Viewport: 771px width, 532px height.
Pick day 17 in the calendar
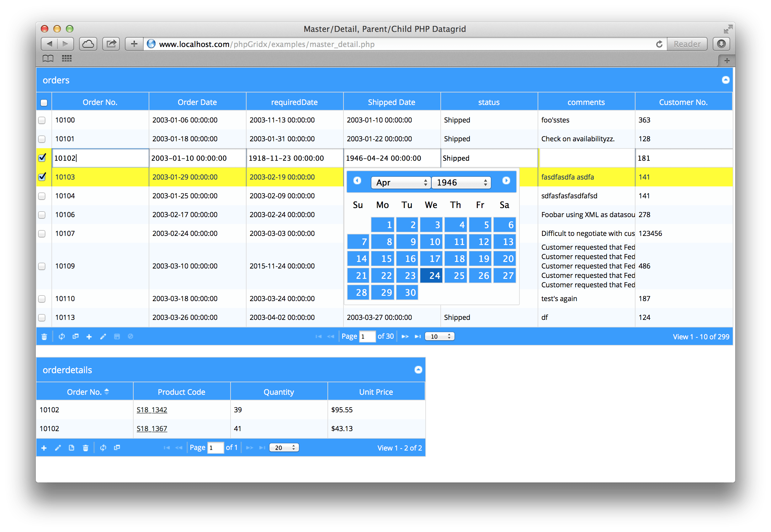tap(431, 259)
